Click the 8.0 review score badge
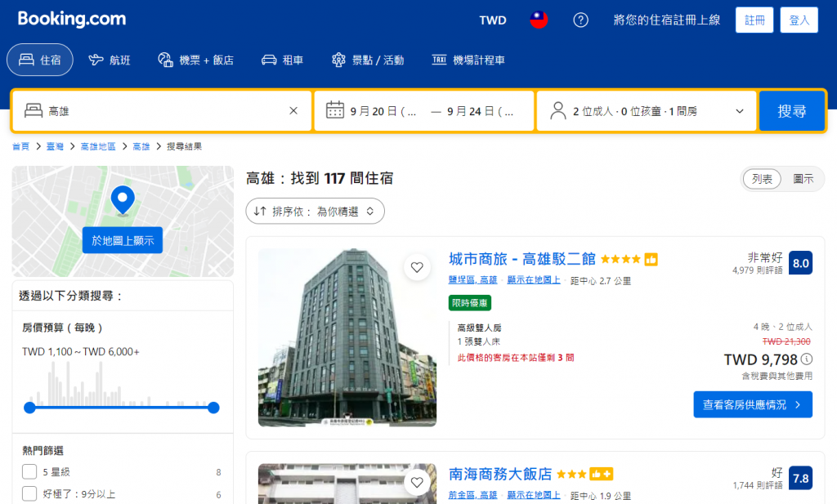The image size is (837, 504). click(800, 263)
